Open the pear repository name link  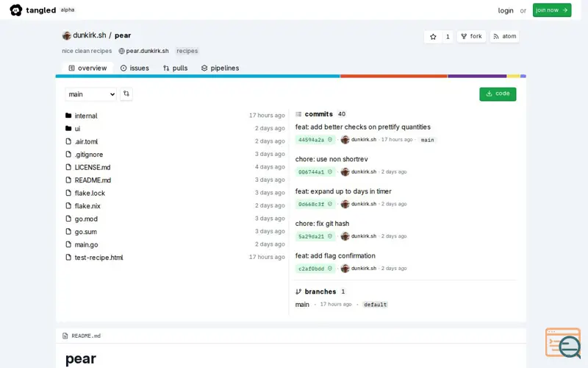[123, 35]
